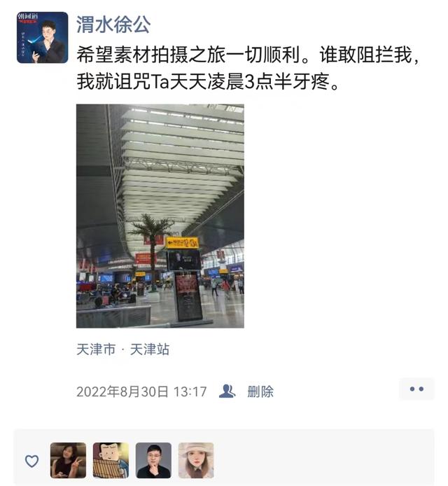Click the 删除 delete link

coord(260,391)
